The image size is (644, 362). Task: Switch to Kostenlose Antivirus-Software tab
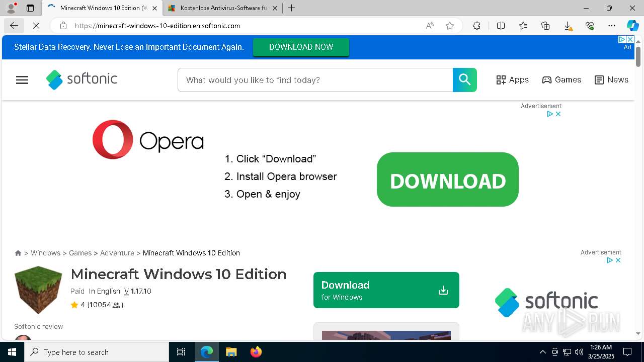click(x=222, y=8)
